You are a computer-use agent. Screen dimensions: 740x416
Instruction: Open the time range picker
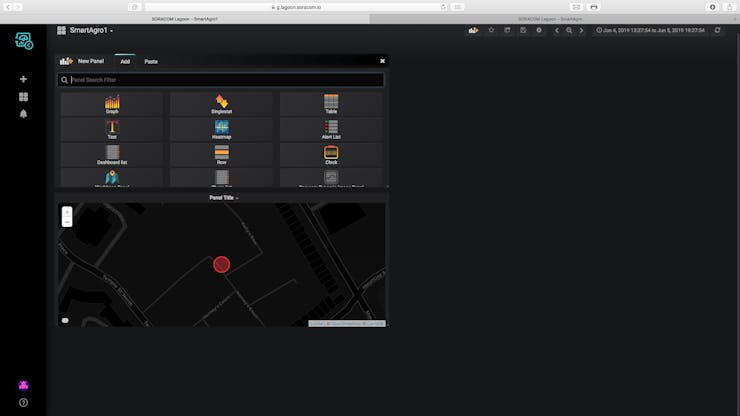(650, 30)
